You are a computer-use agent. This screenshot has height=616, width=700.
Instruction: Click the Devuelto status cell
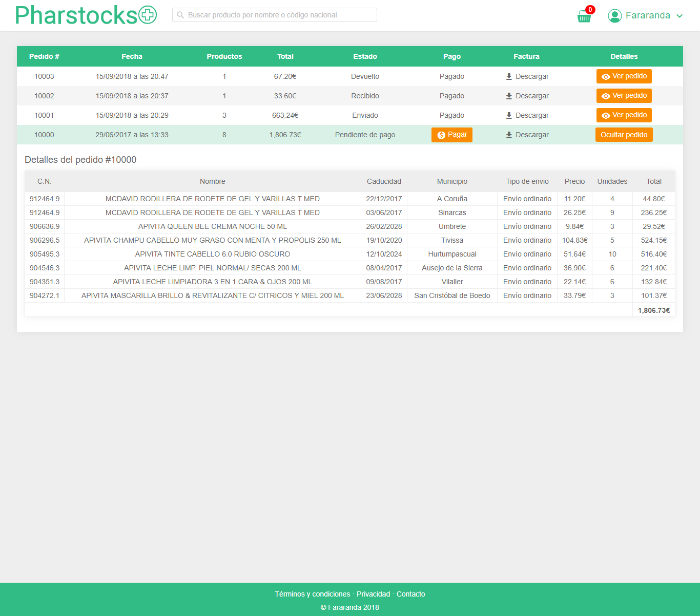click(365, 76)
